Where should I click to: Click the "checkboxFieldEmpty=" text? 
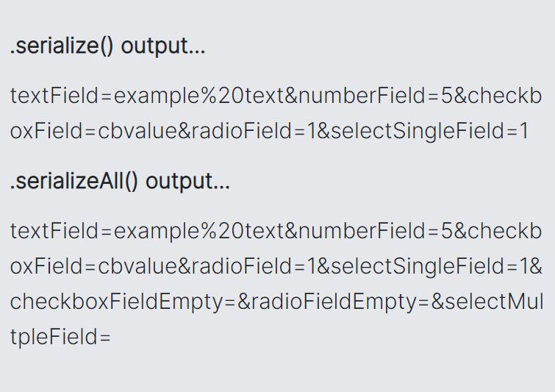[x=123, y=302]
